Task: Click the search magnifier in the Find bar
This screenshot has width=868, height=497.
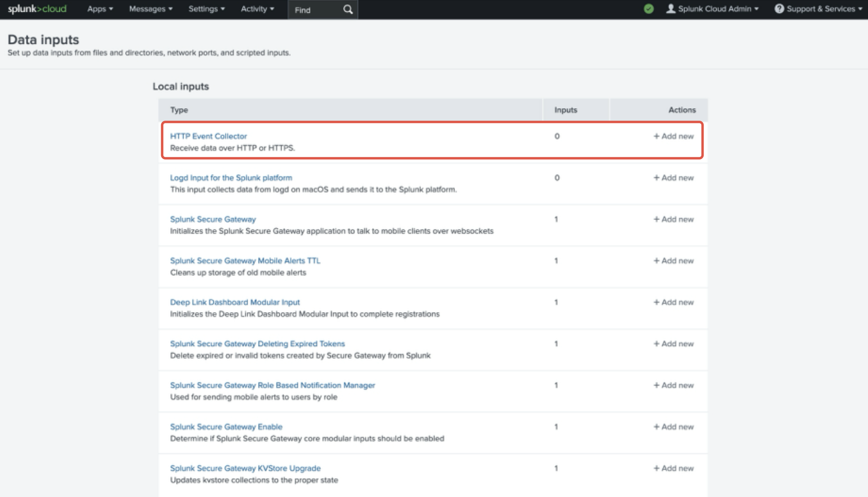Action: pos(347,9)
